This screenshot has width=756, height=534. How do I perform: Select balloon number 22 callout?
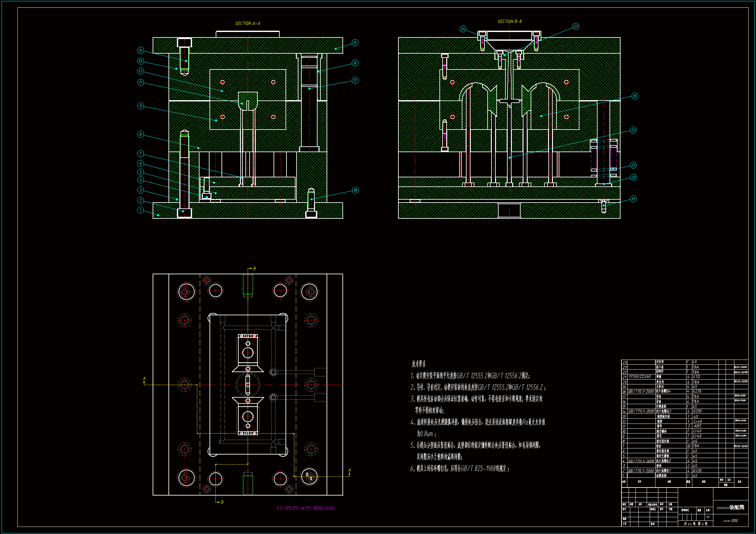point(633,130)
